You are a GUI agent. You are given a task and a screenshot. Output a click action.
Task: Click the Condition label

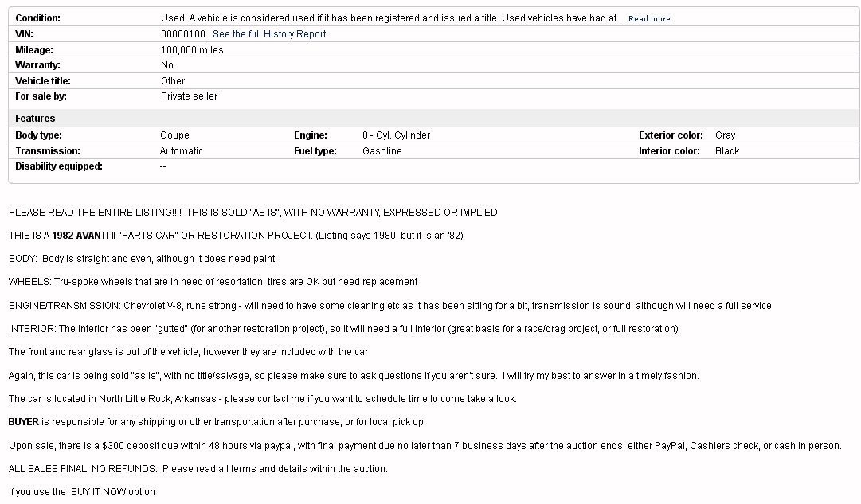pos(37,18)
